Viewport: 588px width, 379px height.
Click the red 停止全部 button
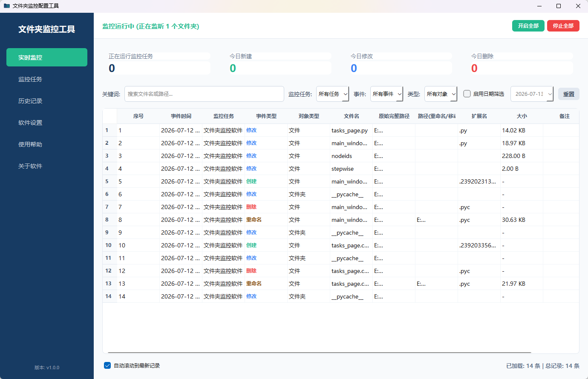[x=563, y=26]
